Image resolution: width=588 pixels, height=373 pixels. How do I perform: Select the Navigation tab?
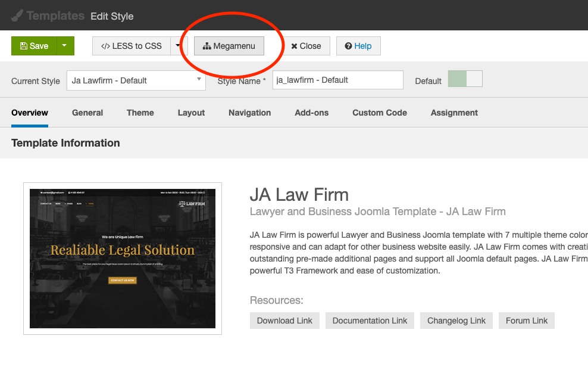click(249, 113)
